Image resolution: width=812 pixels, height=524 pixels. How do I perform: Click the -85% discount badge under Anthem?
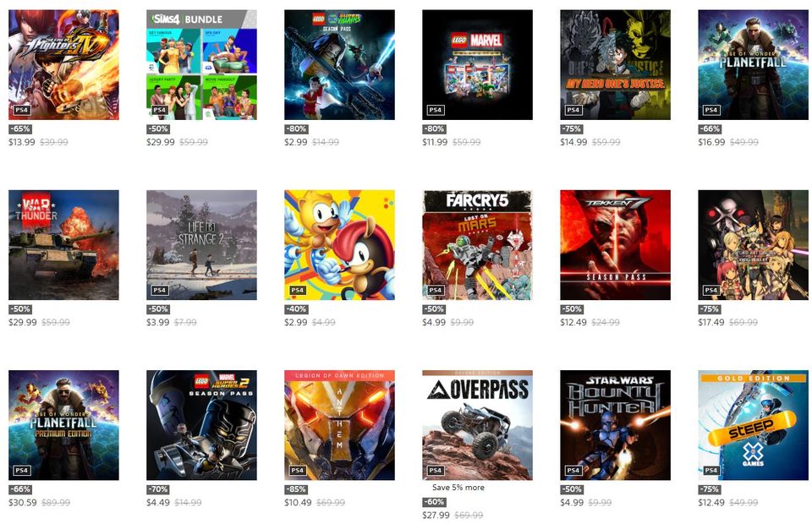296,489
